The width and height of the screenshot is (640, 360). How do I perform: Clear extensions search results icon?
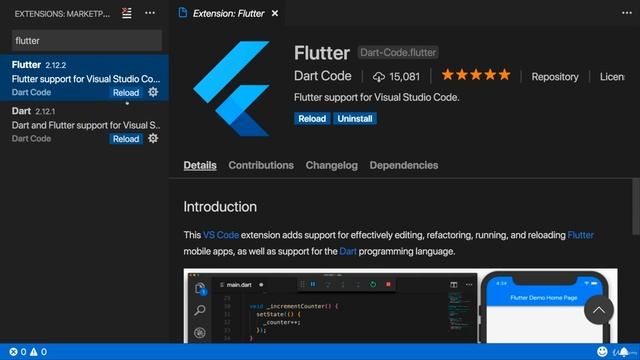click(x=127, y=13)
